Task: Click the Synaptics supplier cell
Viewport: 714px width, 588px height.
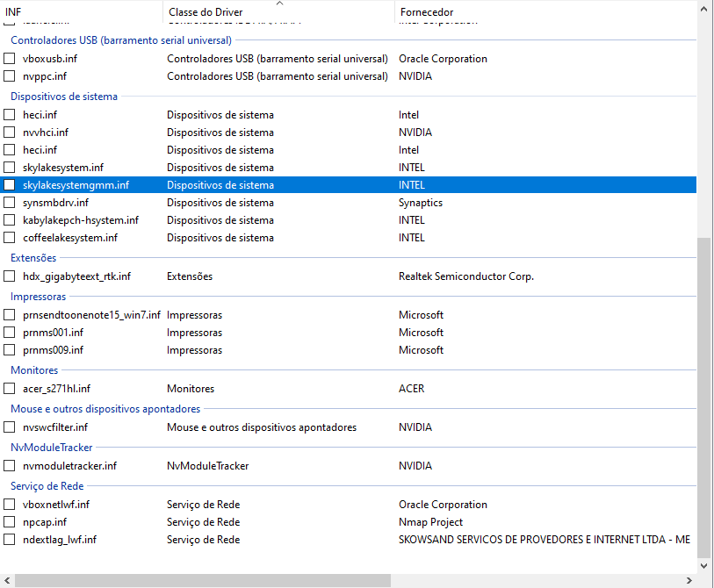Action: [x=421, y=203]
